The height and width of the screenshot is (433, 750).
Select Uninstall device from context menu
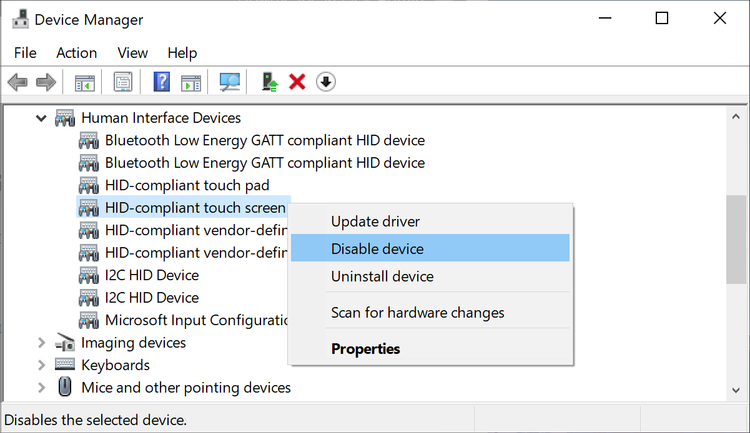pyautogui.click(x=382, y=276)
